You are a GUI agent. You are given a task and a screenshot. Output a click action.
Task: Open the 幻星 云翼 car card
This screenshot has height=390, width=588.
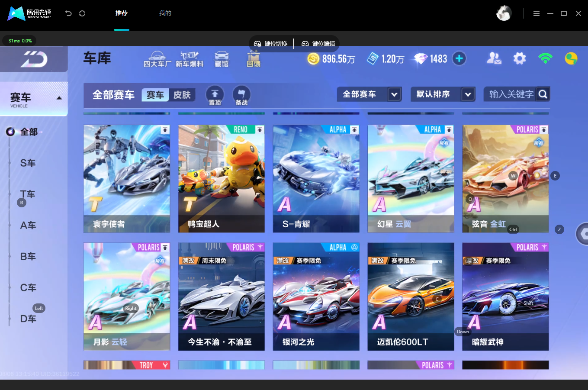[411, 179]
